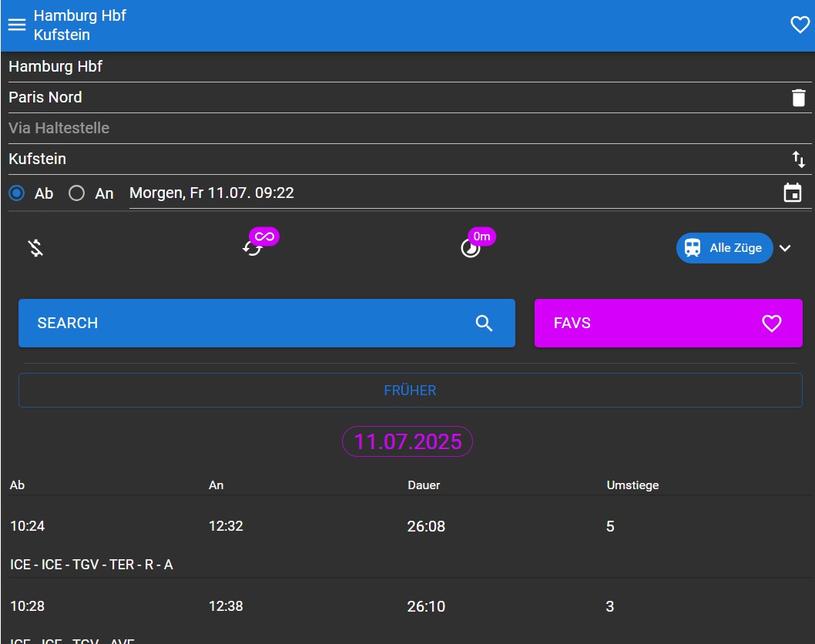Click the 26:08 duration value

point(426,526)
